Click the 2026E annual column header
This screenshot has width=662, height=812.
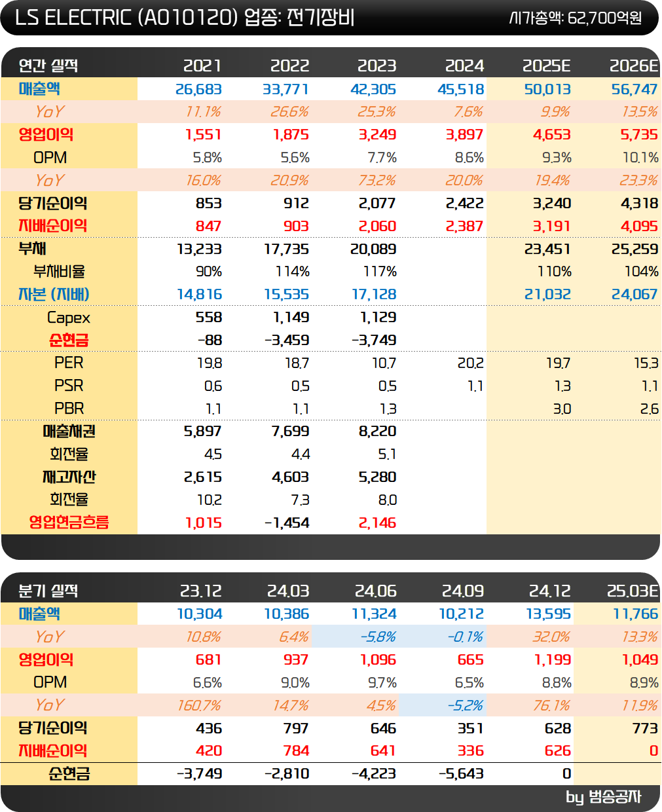634,65
